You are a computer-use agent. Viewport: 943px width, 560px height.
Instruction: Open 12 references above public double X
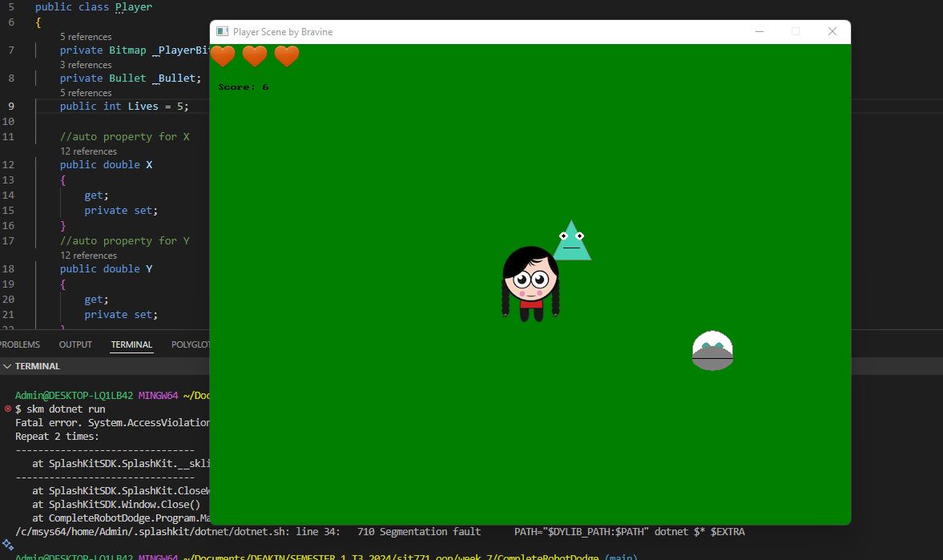point(88,151)
